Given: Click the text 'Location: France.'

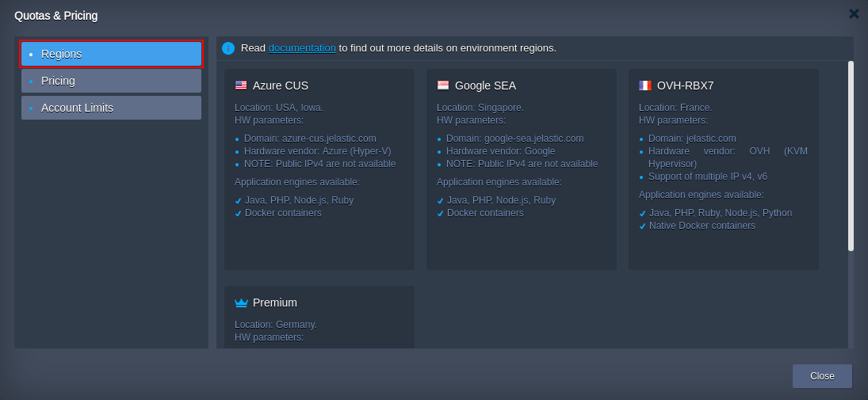Looking at the screenshot, I should (x=676, y=108).
